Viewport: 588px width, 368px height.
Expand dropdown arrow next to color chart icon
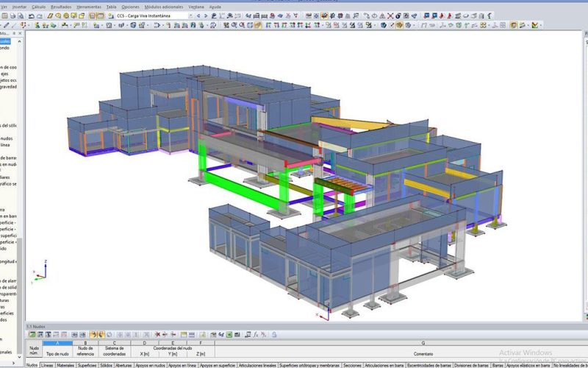click(541, 25)
